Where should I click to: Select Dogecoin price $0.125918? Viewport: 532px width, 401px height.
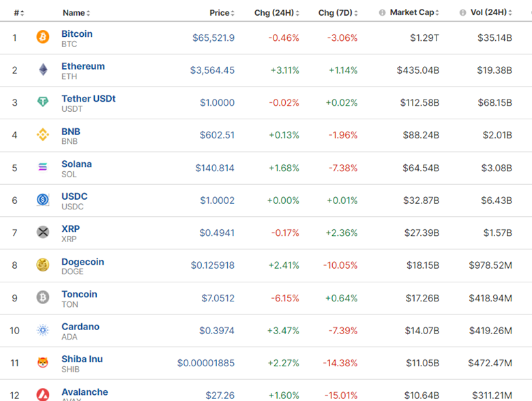(212, 265)
